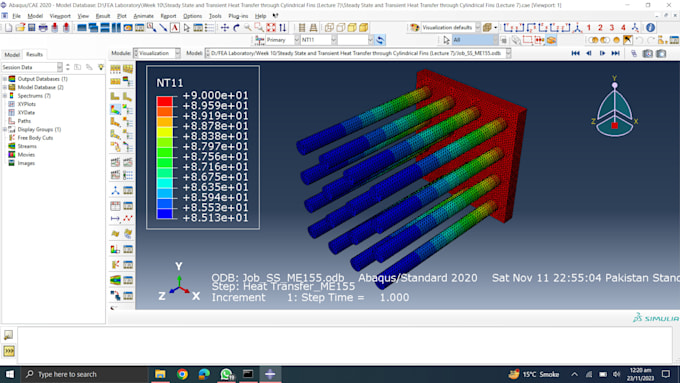Apply saved view number 1
Viewport: 680px width, 383px height.
coord(589,27)
